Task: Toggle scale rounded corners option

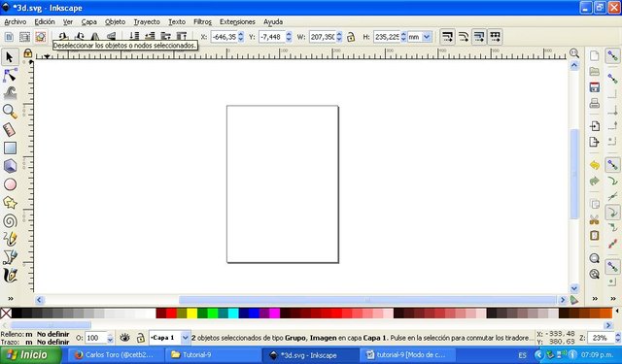Action: (464, 37)
